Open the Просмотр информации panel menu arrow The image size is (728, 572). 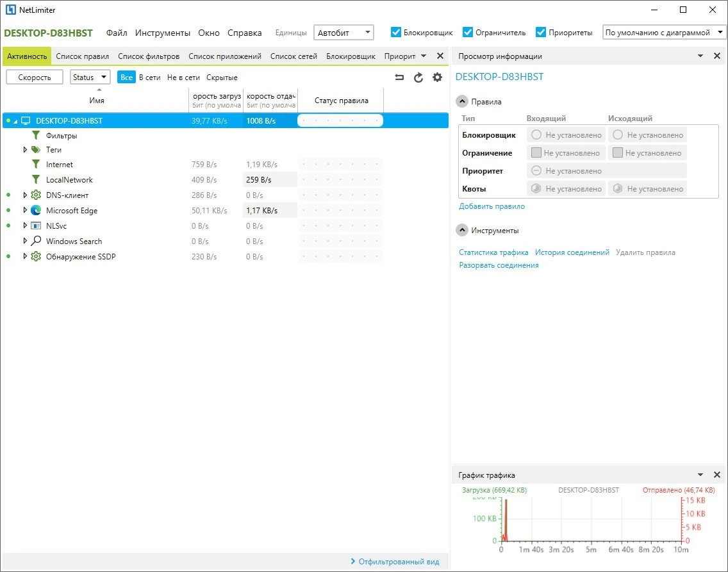700,56
